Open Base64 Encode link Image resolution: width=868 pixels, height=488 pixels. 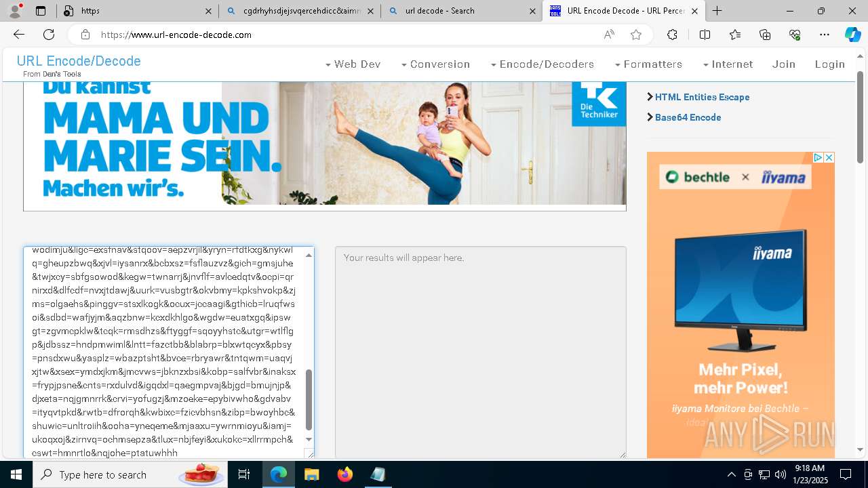point(688,117)
